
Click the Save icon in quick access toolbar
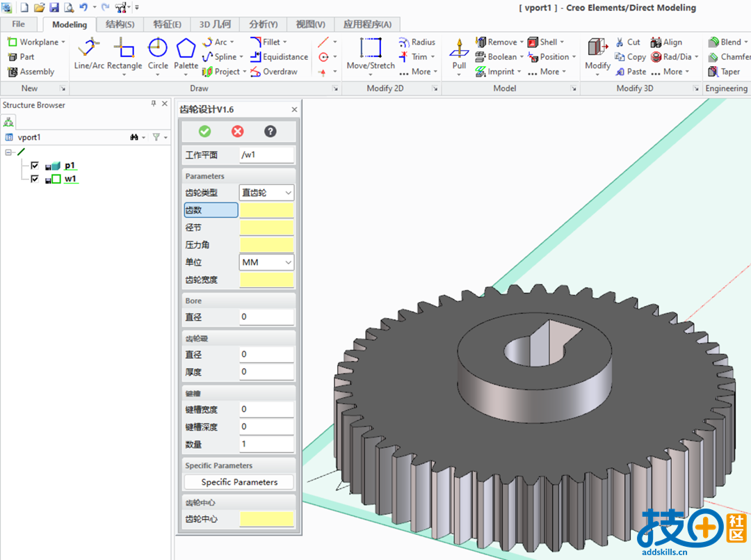point(54,7)
